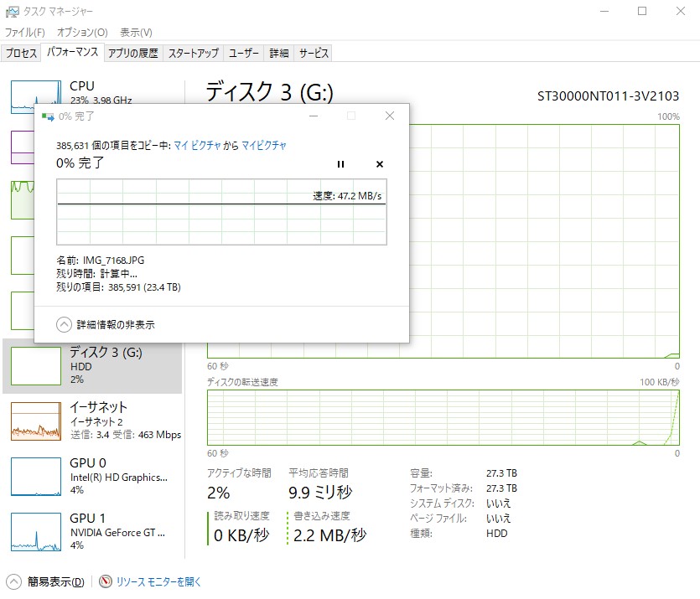Switch to the サービス tab
700x599 pixels.
314,53
